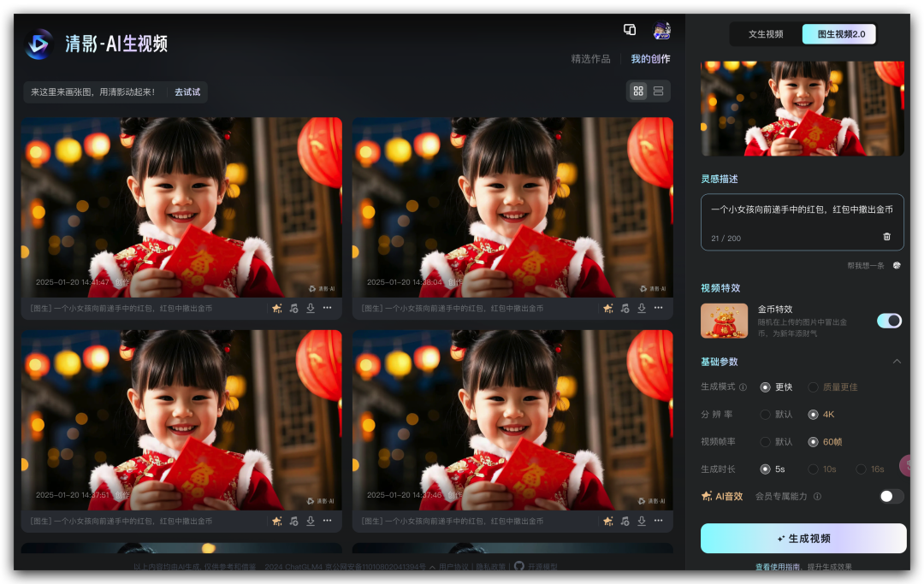Select 质量更佳 generation mode

coord(814,387)
